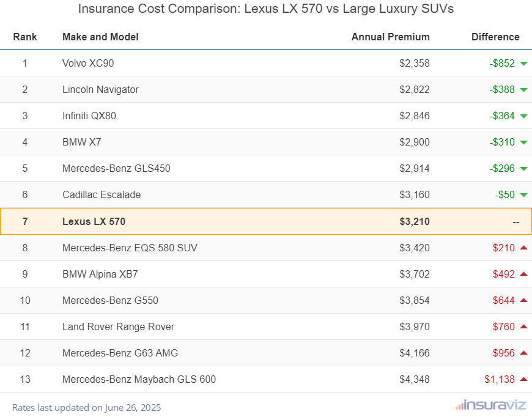Screen dimensions: 532x417
Task: Click the $760 difference value
Action: pos(504,327)
